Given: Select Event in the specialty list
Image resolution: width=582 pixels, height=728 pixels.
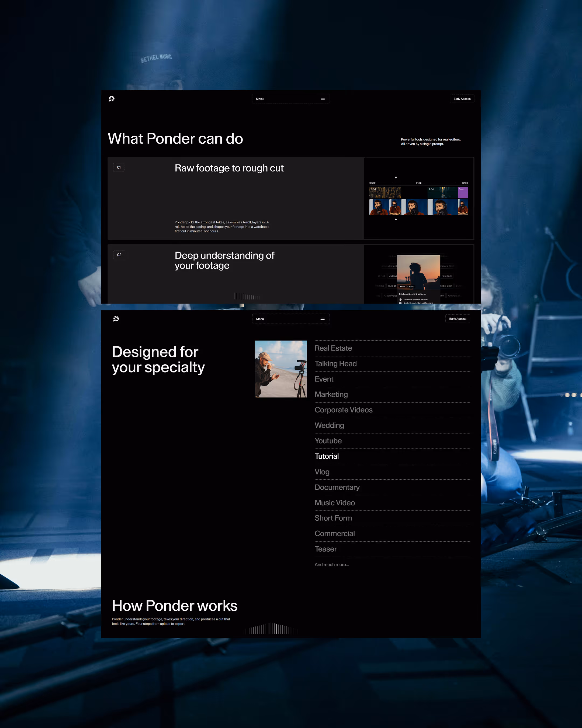Looking at the screenshot, I should tap(324, 379).
